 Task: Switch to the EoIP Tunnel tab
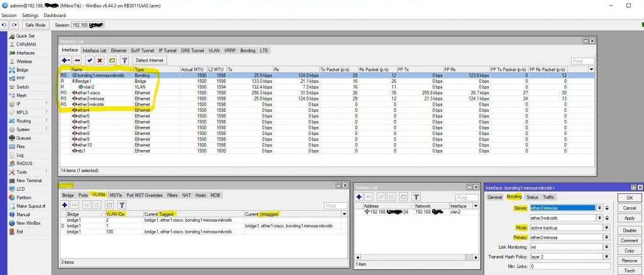point(143,50)
